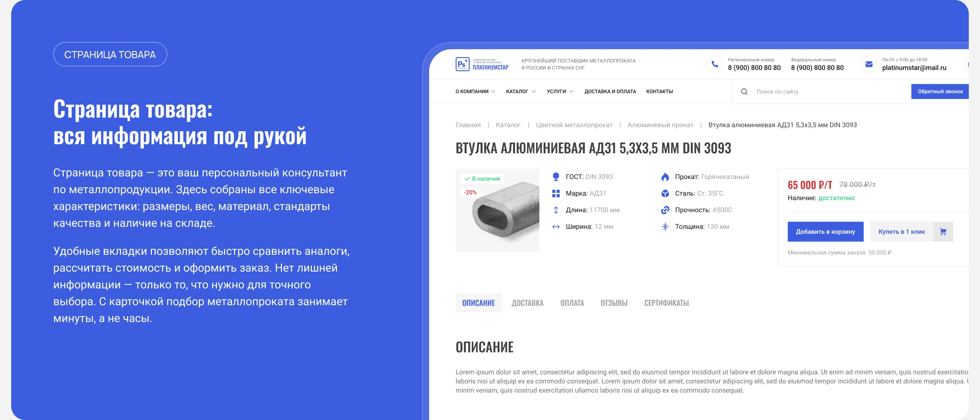The width and height of the screenshot is (980, 420).
Task: Click the ГОСТ badge icon
Action: (556, 176)
